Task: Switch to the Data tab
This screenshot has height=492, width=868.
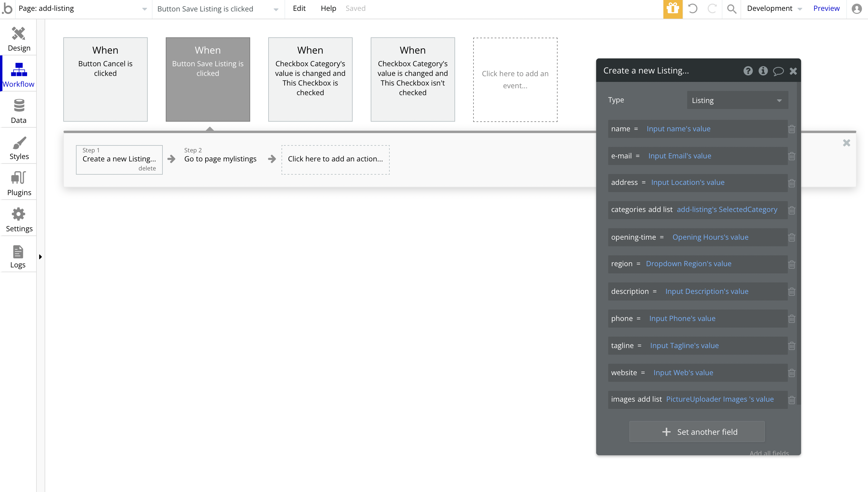Action: pyautogui.click(x=19, y=111)
